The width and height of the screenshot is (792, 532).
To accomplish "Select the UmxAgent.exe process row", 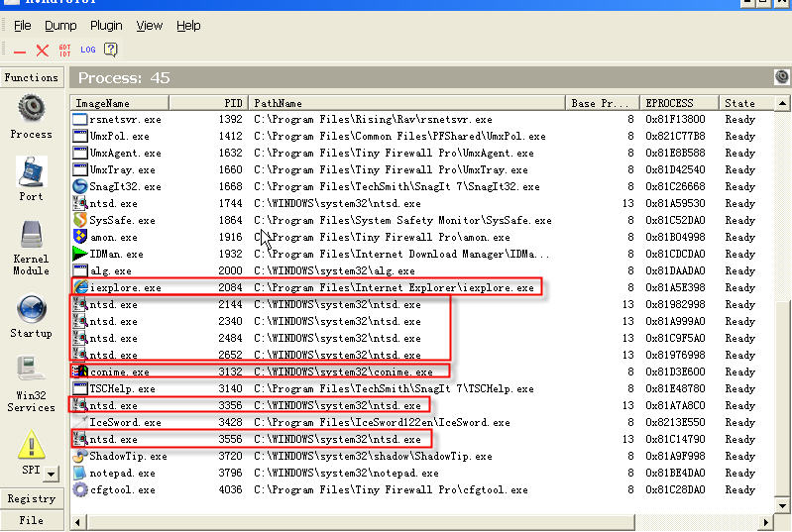I will 421,153.
